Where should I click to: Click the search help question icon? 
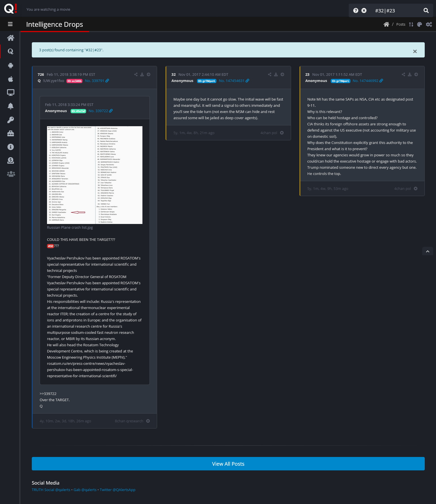pyautogui.click(x=356, y=10)
